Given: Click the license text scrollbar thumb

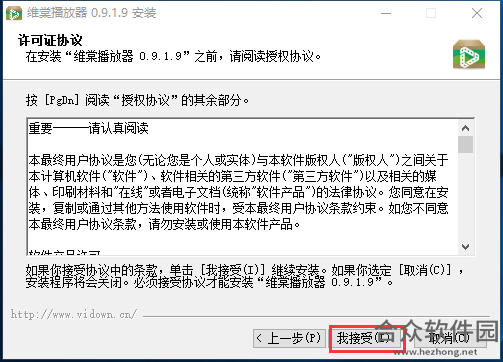Looking at the screenshot, I should point(465,144).
